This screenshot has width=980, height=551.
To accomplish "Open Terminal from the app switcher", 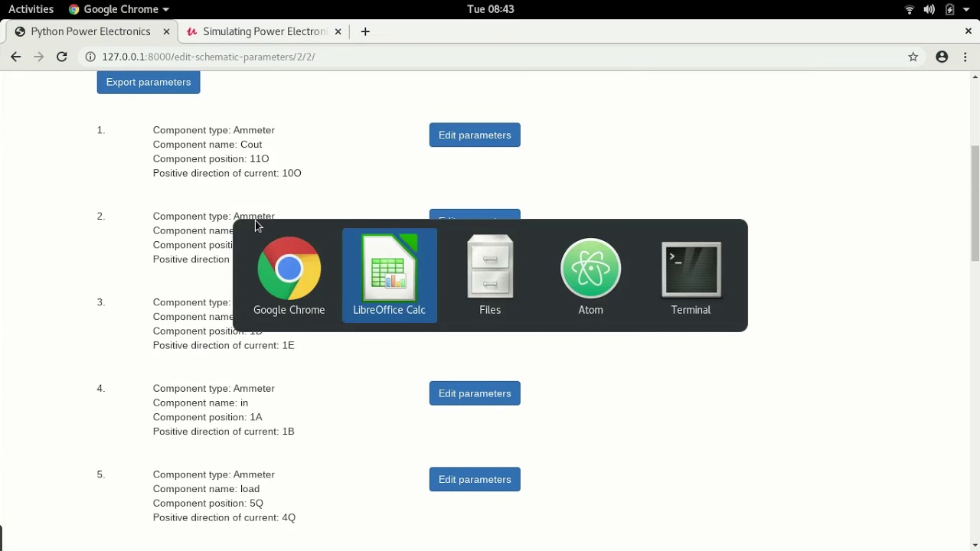I will [691, 275].
